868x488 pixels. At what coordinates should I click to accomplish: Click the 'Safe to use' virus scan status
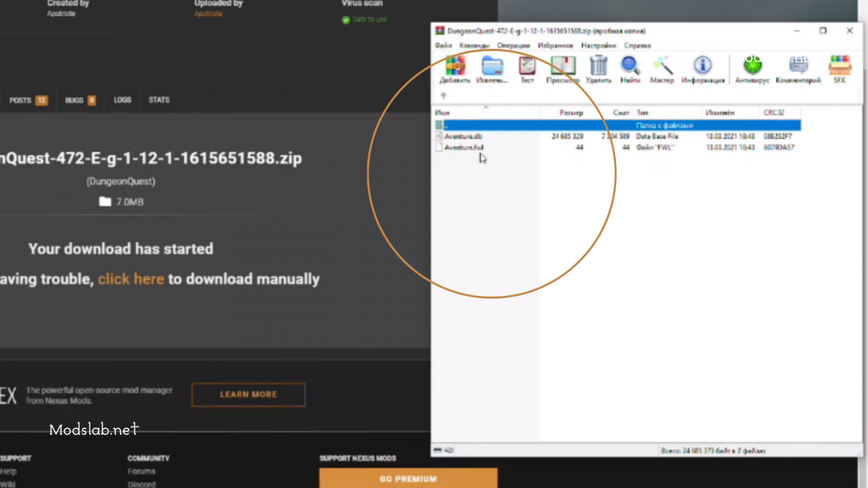tap(365, 20)
